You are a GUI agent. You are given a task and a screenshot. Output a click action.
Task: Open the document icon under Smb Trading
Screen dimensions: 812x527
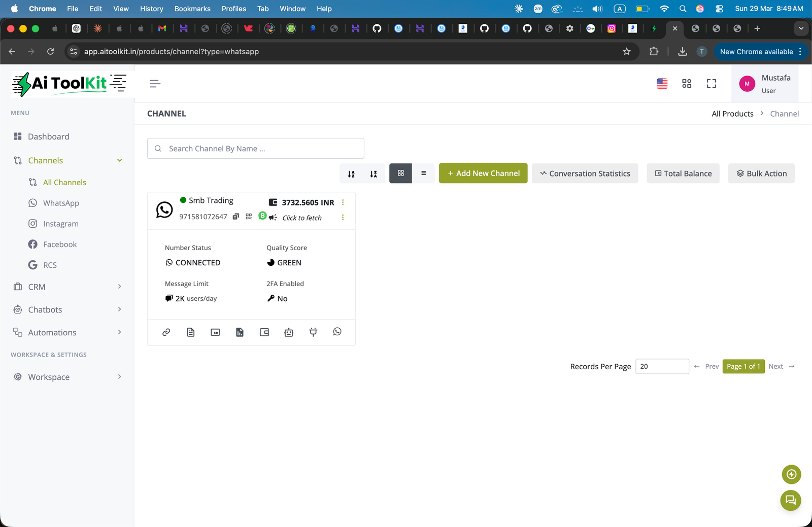(x=190, y=332)
